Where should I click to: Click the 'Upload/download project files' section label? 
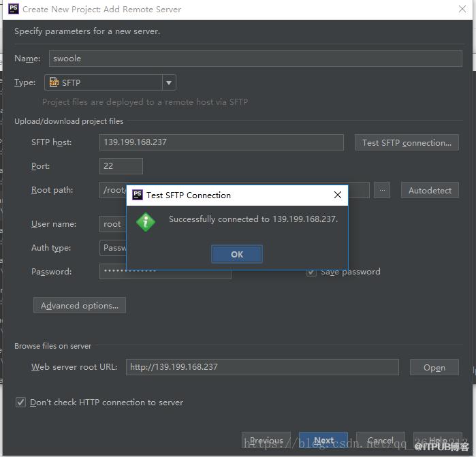click(x=69, y=121)
